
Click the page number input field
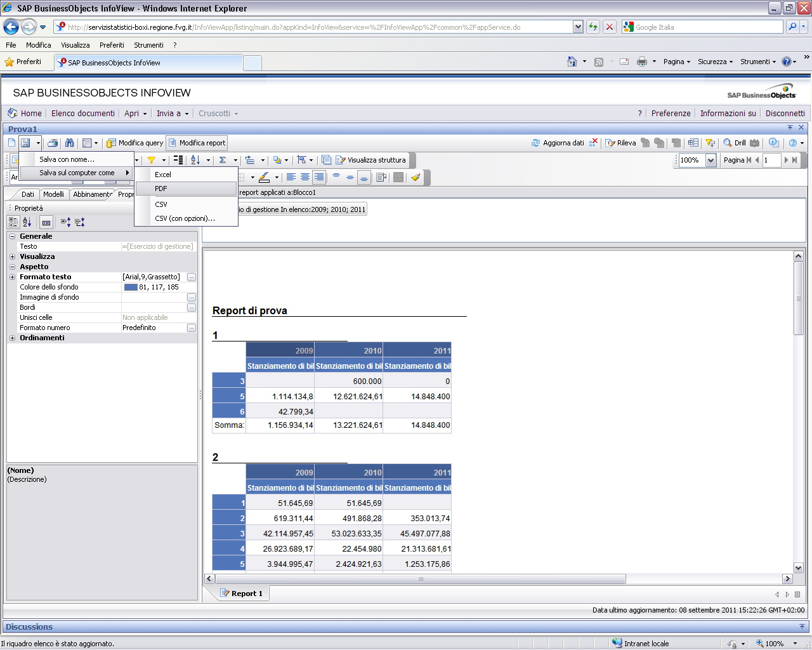[x=771, y=160]
